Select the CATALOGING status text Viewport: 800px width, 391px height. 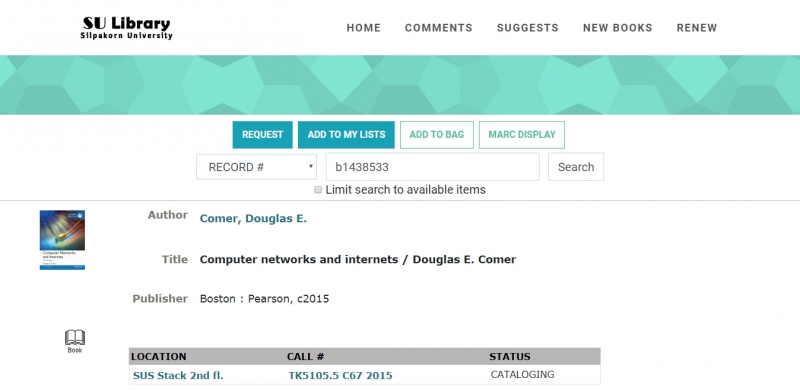tap(522, 375)
